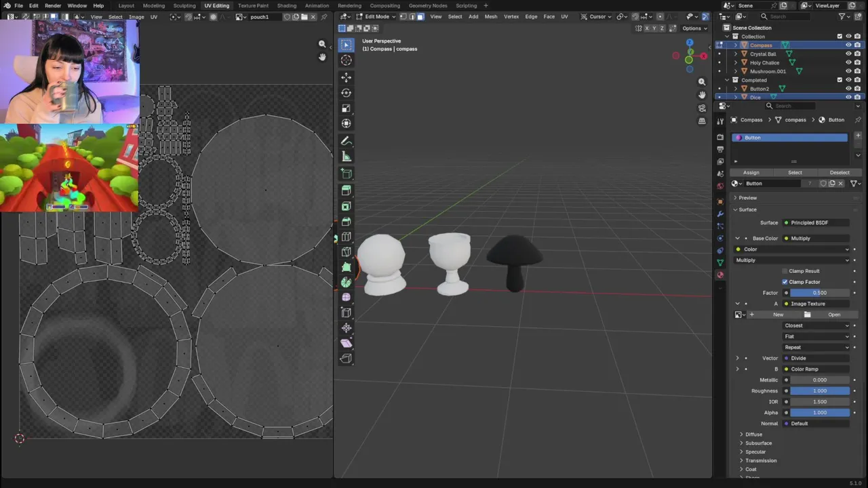
Task: Select the Inset Faces tool
Action: click(x=346, y=206)
